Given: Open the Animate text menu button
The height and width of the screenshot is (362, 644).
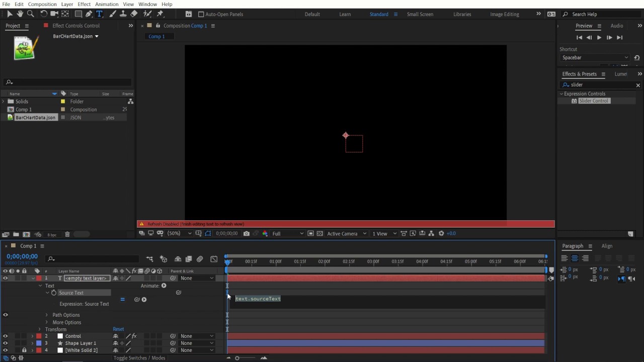Looking at the screenshot, I should click(164, 286).
